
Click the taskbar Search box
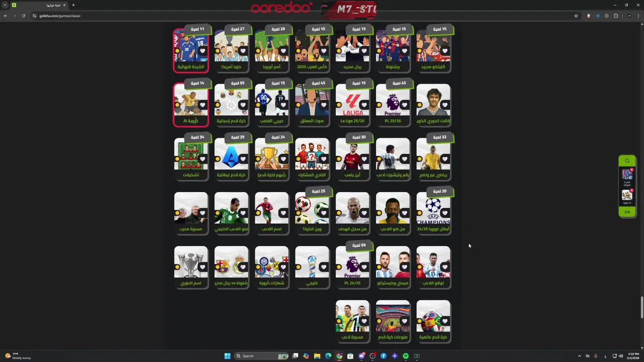[262, 356]
